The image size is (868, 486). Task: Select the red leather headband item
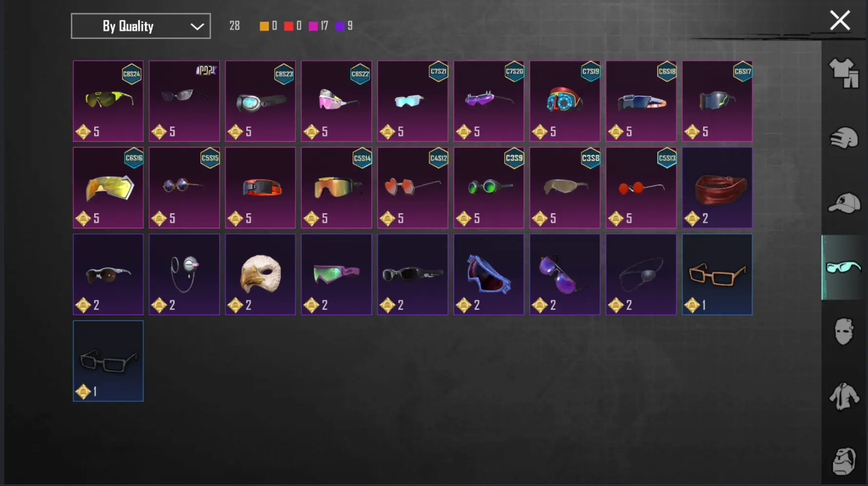(717, 188)
